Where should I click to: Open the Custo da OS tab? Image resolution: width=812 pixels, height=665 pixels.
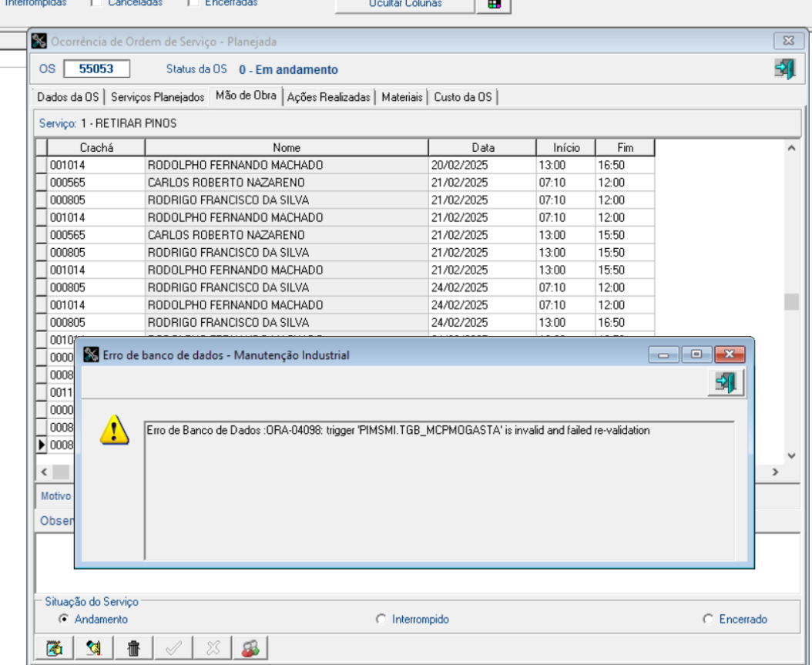(x=463, y=97)
